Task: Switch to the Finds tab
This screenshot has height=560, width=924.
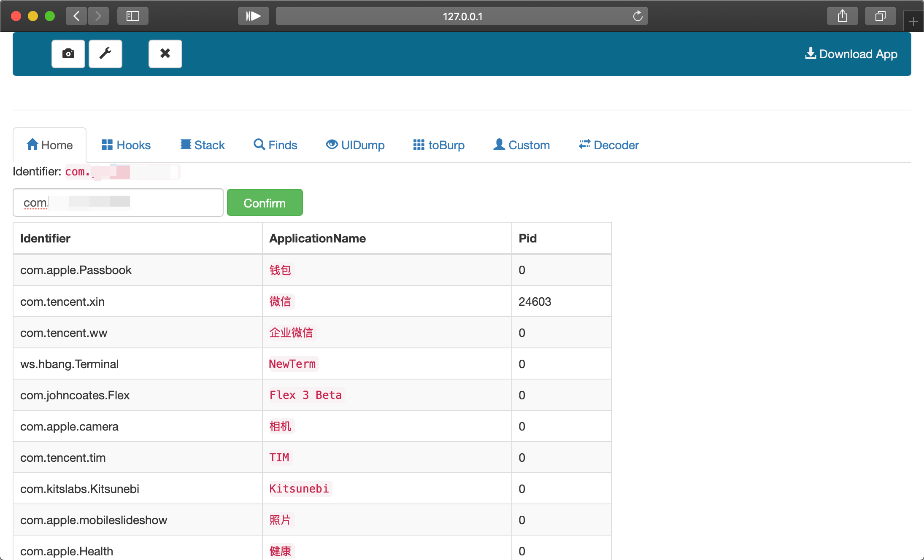Action: tap(276, 145)
